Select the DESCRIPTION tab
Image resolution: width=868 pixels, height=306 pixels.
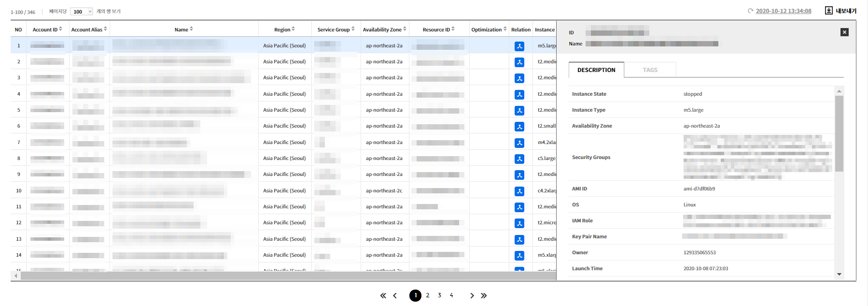[596, 70]
